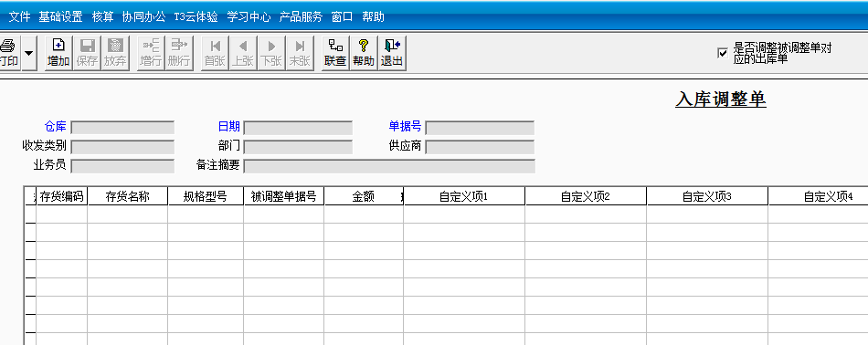868x345 pixels.
Task: Click the 退出 exit icon
Action: point(392,53)
